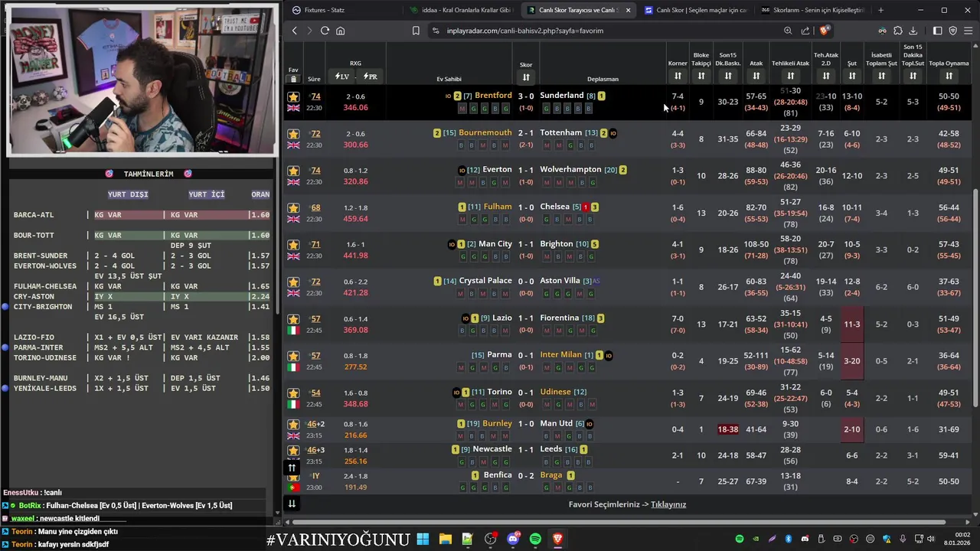The width and height of the screenshot is (980, 551).
Task: Open the Windows Start menu
Action: [423, 540]
